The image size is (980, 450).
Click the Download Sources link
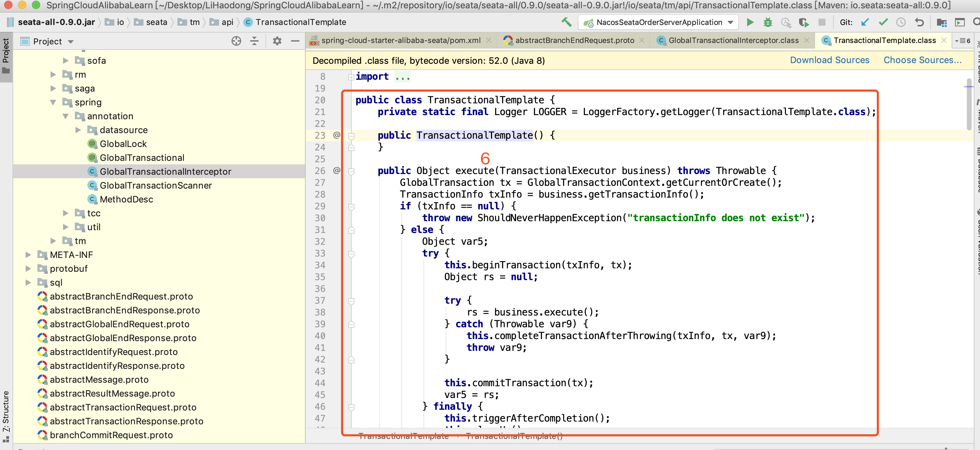pos(829,61)
